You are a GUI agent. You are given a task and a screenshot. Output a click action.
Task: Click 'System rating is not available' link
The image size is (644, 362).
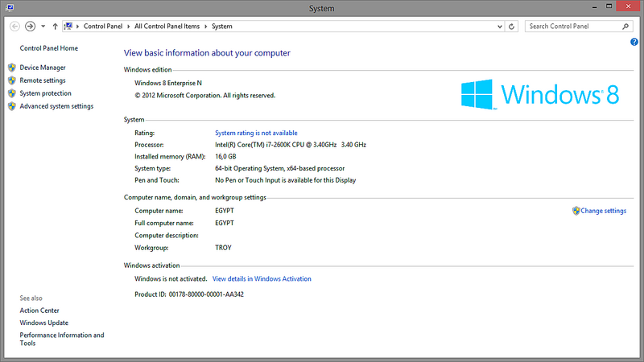click(256, 133)
